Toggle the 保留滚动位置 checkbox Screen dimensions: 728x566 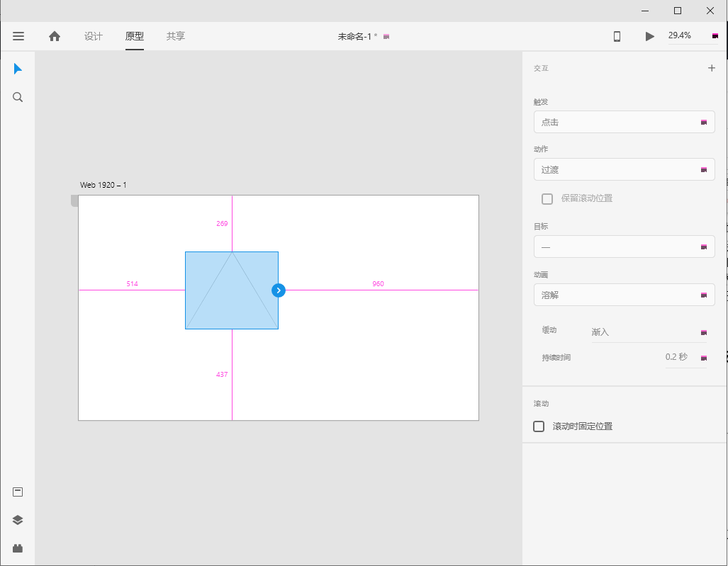pyautogui.click(x=547, y=198)
